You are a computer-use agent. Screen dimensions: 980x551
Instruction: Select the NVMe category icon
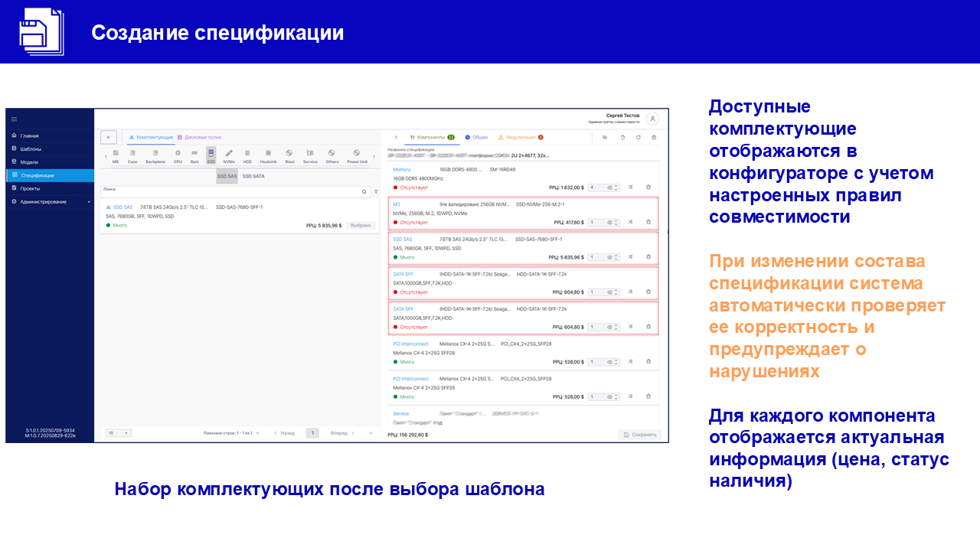click(229, 156)
